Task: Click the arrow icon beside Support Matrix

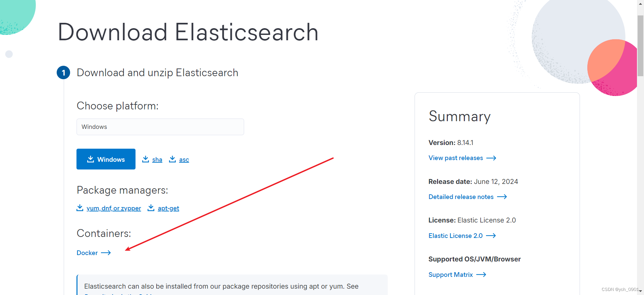Action: click(481, 275)
